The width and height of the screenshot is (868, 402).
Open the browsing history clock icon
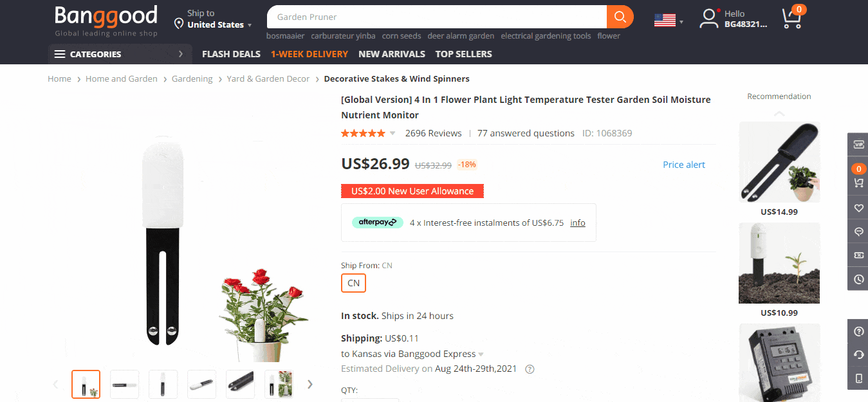858,279
